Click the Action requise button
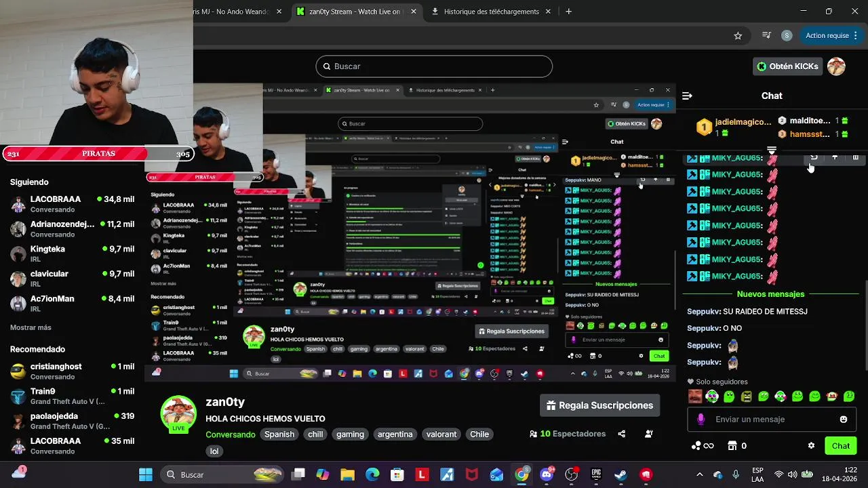The image size is (868, 488). click(832, 35)
